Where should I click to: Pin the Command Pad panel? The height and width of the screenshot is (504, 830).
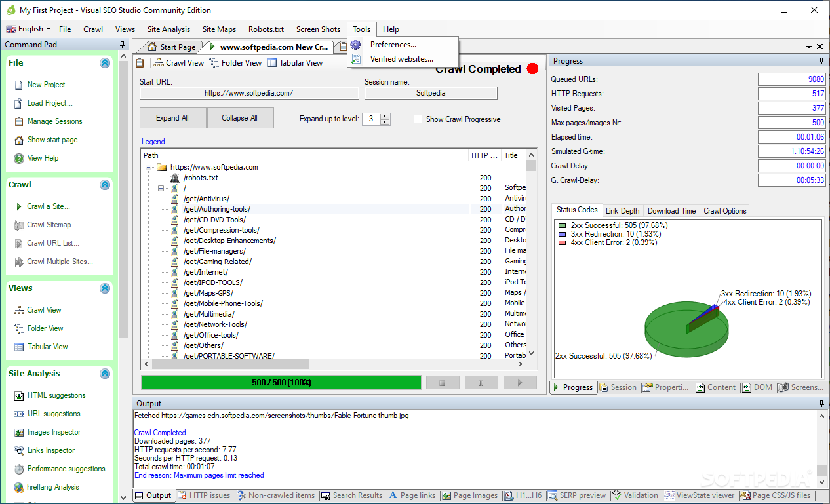coord(122,45)
